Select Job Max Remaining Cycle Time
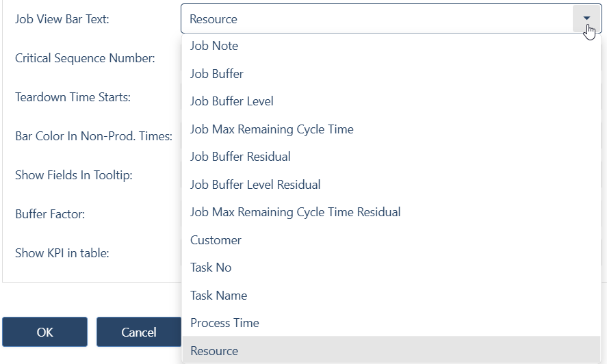The image size is (607, 364). 391,129
